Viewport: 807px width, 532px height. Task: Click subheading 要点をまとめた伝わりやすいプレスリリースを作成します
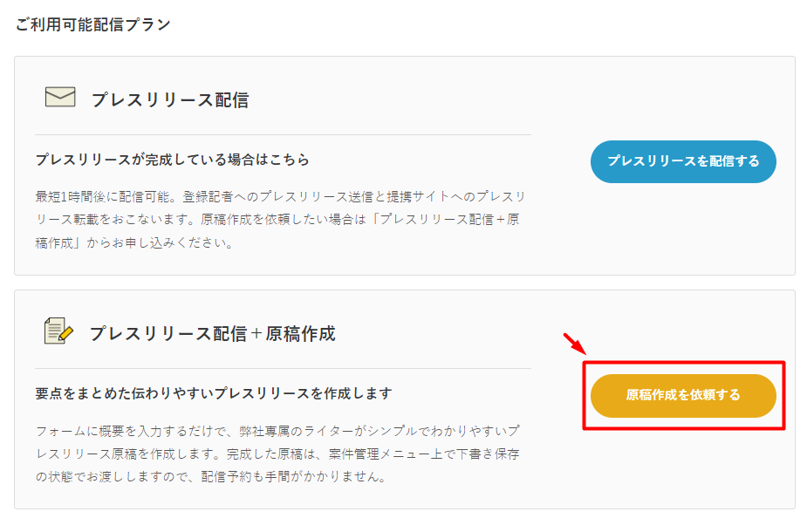(x=214, y=393)
